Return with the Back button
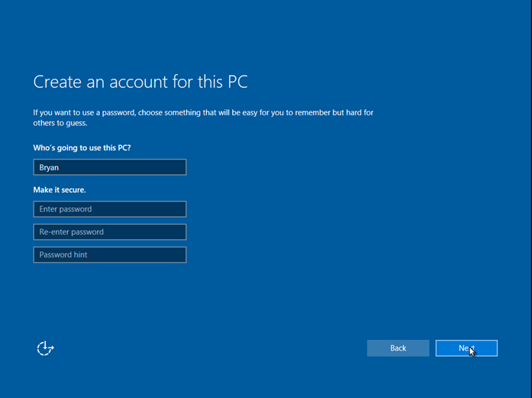532x398 pixels. coord(398,348)
